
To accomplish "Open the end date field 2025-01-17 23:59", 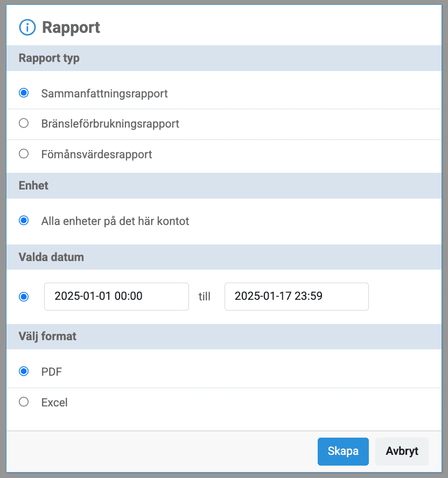I will (x=296, y=296).
